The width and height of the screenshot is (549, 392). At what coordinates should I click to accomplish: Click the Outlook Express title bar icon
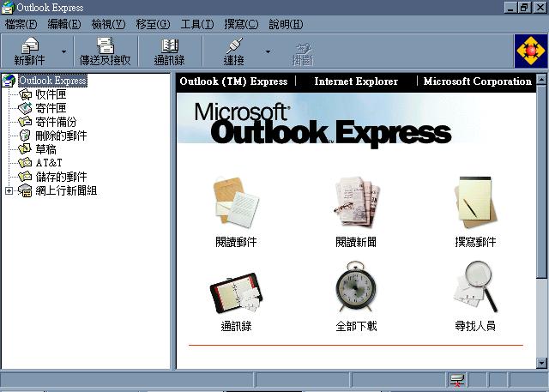[x=8, y=8]
